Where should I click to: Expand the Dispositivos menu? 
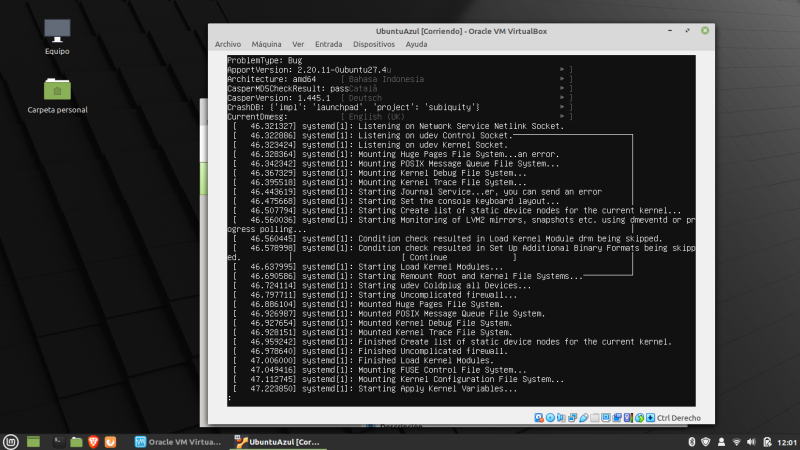[374, 44]
